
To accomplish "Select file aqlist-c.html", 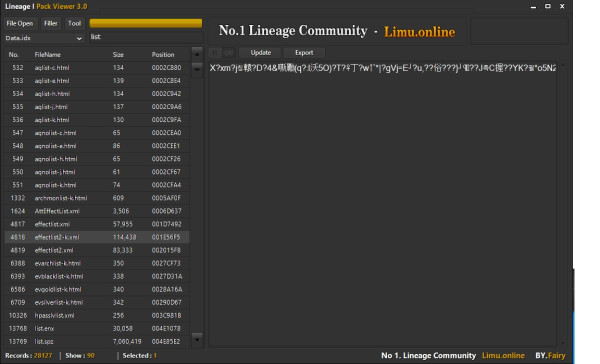I will pos(97,68).
